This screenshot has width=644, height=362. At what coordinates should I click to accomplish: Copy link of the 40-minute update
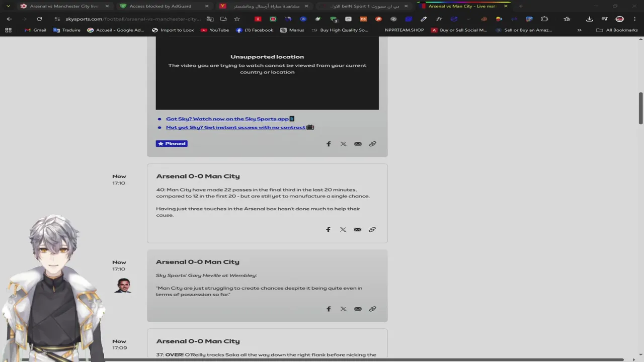coord(372,229)
